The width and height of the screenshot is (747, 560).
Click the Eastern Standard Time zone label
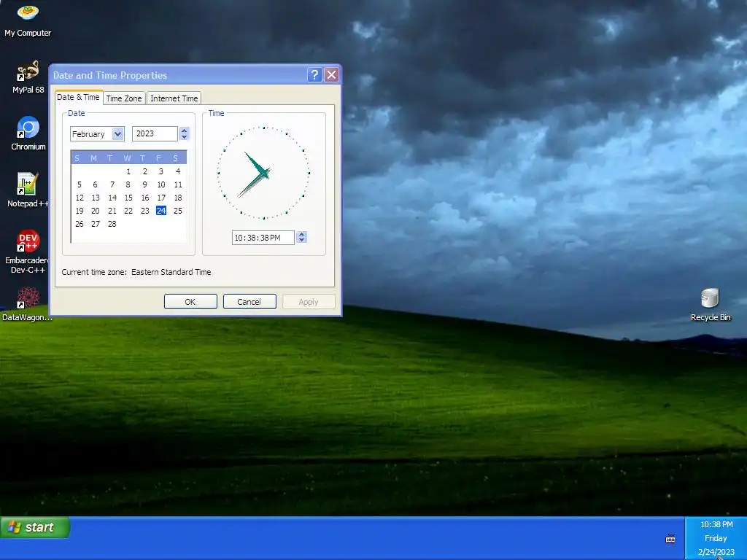click(x=171, y=272)
